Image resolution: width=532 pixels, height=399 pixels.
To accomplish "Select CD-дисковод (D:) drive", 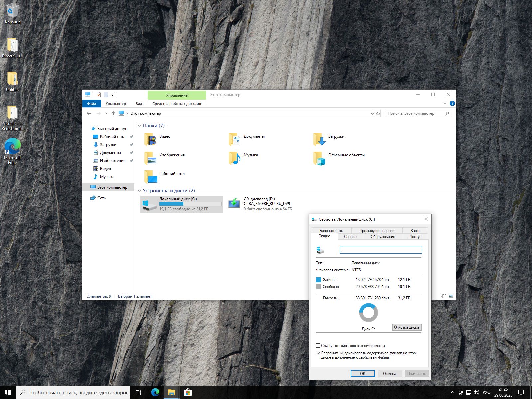I will pyautogui.click(x=260, y=204).
